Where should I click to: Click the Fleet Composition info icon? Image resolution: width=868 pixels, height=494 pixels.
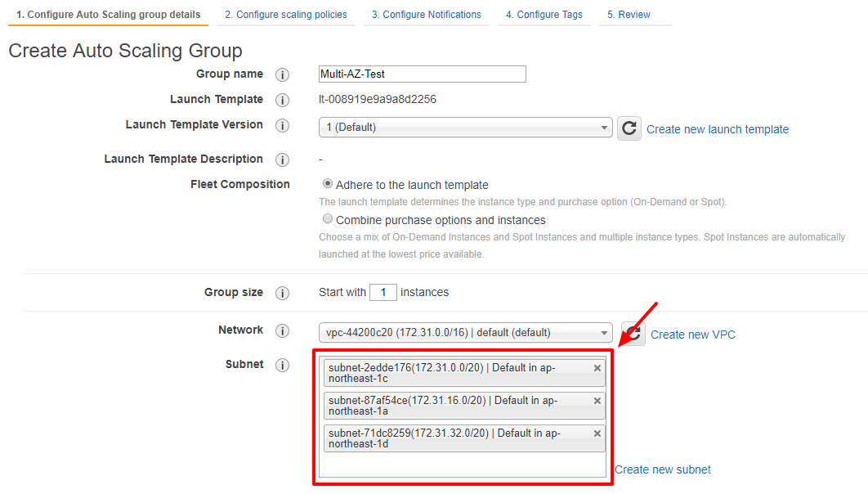(x=282, y=185)
